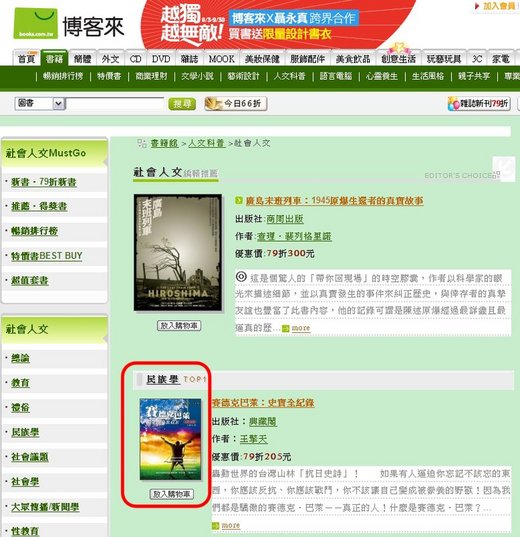520x537 pixels.
Task: Switch to the DVD tab
Action: pos(161,59)
